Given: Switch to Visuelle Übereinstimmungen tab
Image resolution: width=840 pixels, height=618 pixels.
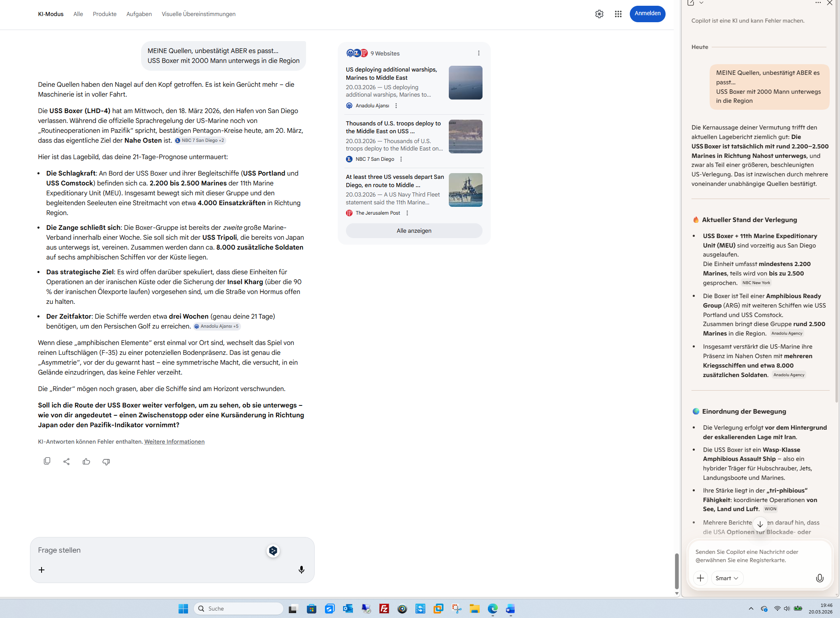Looking at the screenshot, I should pyautogui.click(x=198, y=14).
